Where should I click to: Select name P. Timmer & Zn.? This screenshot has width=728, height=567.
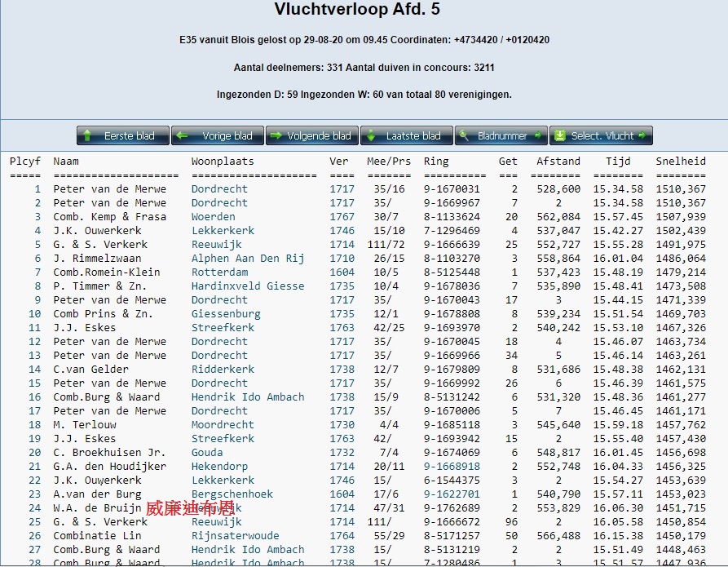(99, 286)
